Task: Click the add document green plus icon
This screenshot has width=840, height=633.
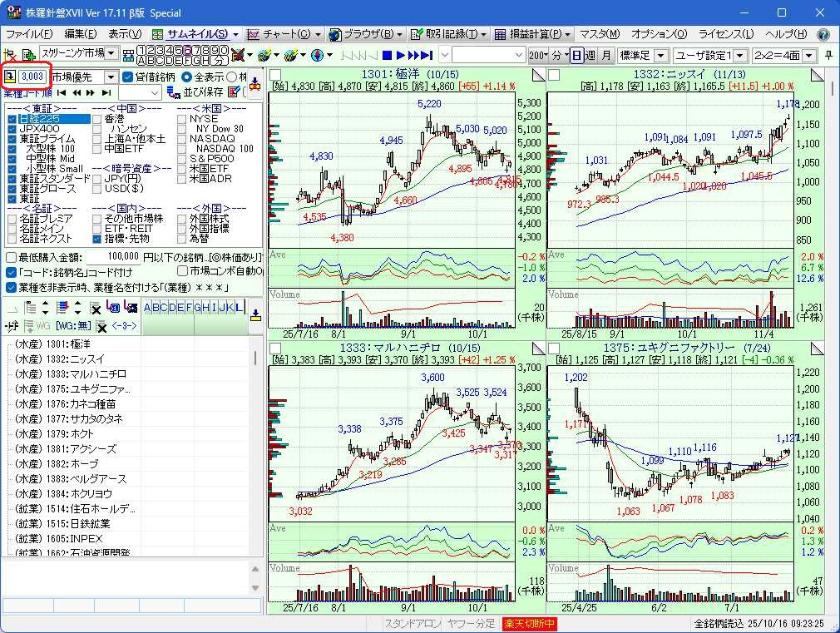Action: pyautogui.click(x=29, y=55)
